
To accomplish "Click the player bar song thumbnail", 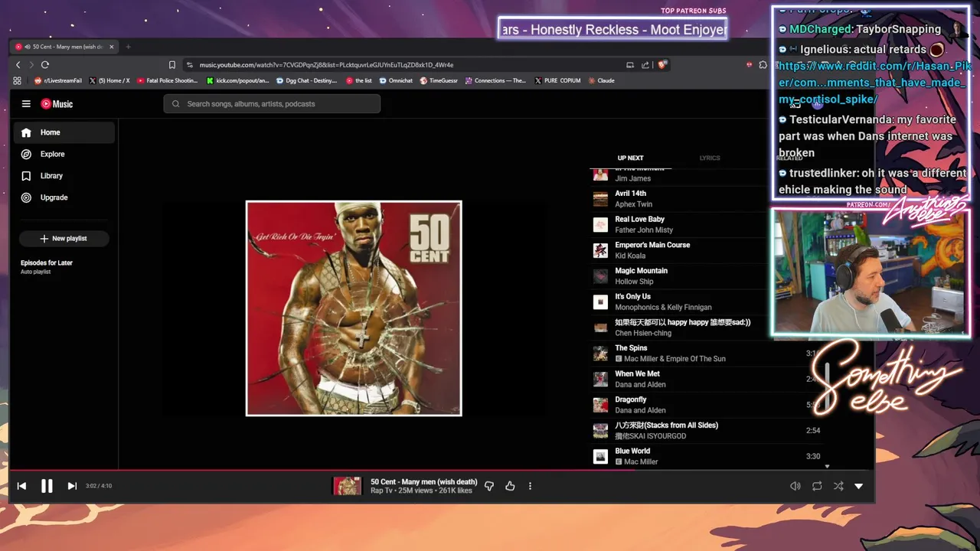I will (347, 486).
